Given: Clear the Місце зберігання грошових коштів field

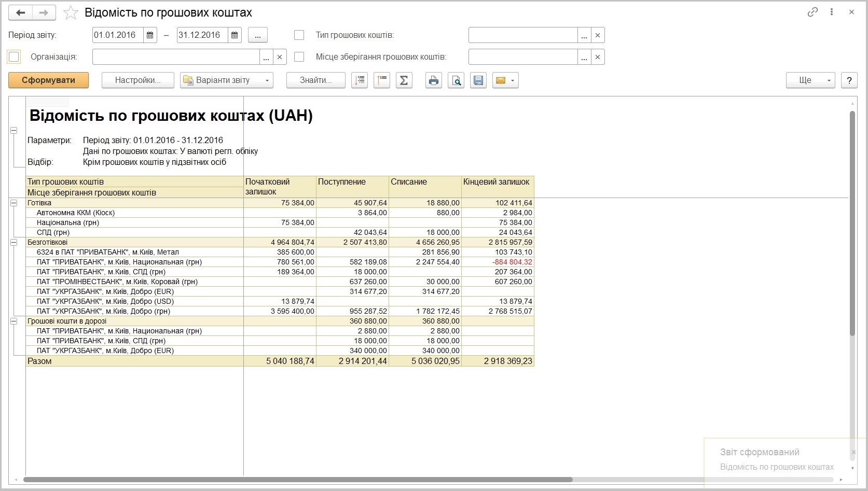Looking at the screenshot, I should tap(598, 57).
